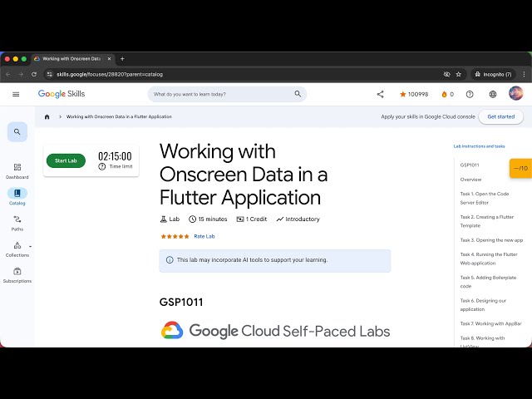Go to Task 3. Opening the new app

pyautogui.click(x=491, y=240)
